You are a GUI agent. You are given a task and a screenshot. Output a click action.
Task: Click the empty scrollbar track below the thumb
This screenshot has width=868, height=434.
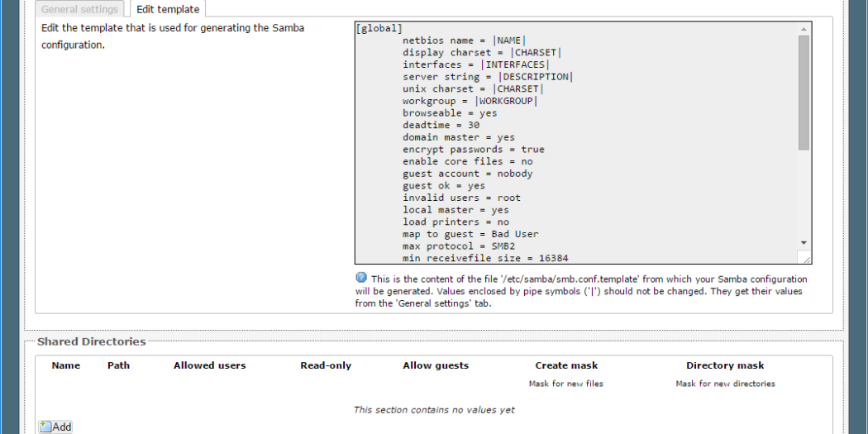click(804, 194)
